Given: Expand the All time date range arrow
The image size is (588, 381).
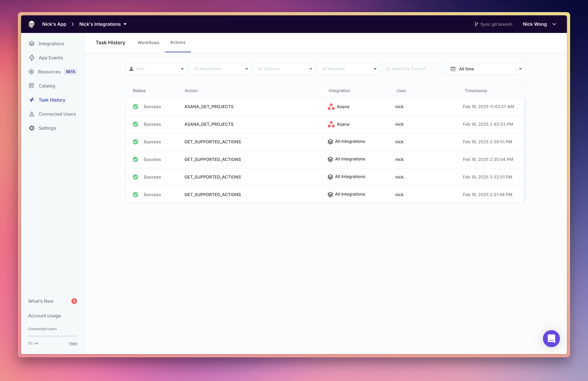Looking at the screenshot, I should tap(520, 69).
